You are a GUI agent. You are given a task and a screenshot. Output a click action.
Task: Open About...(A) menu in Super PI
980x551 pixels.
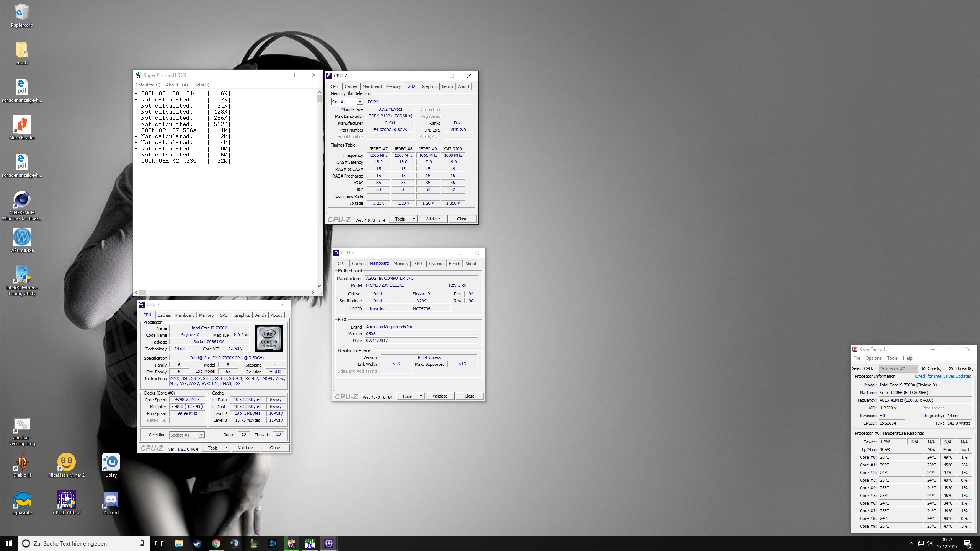pyautogui.click(x=176, y=85)
